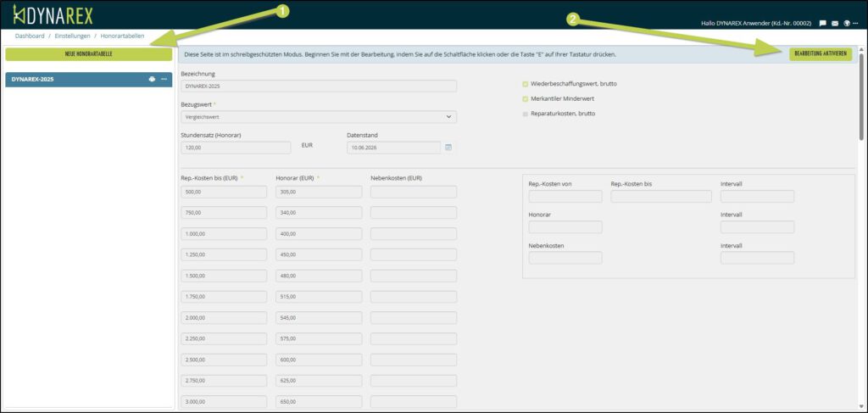Open the Datenstand calendar picker
868x413 pixels.
448,148
